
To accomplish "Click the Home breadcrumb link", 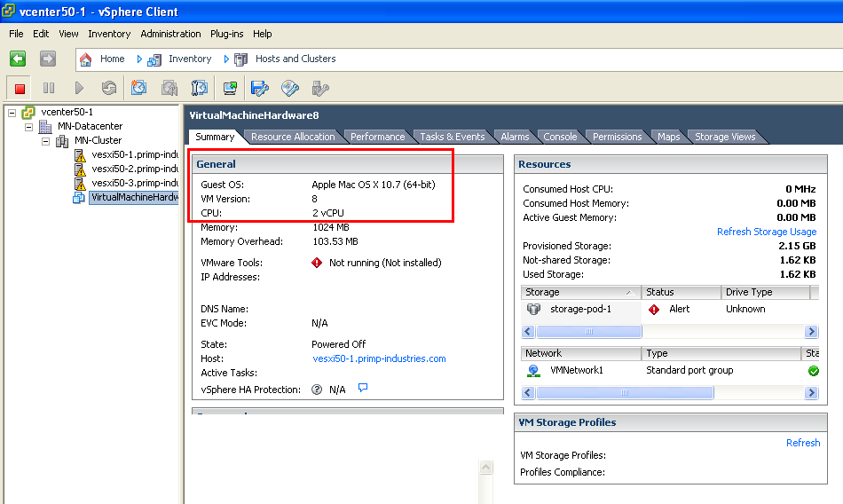I will tap(112, 59).
